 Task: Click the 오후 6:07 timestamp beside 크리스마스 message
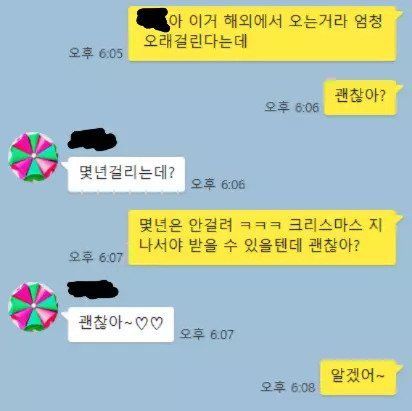(x=96, y=257)
